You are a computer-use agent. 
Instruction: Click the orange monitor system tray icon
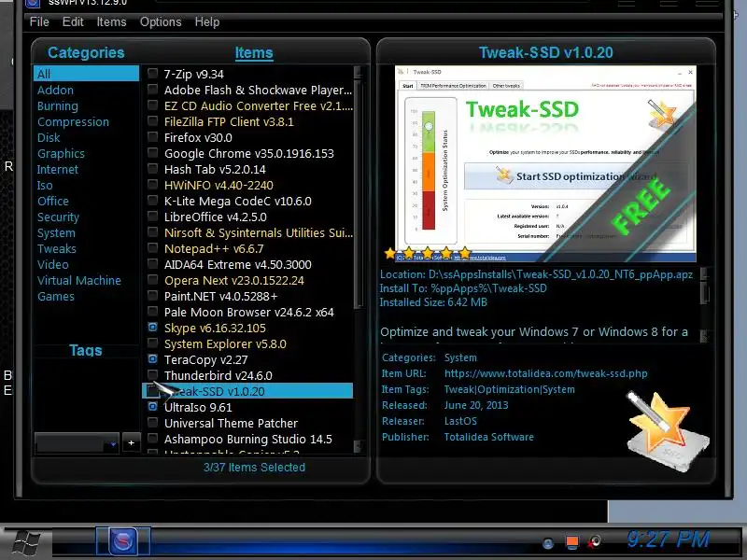tap(572, 542)
